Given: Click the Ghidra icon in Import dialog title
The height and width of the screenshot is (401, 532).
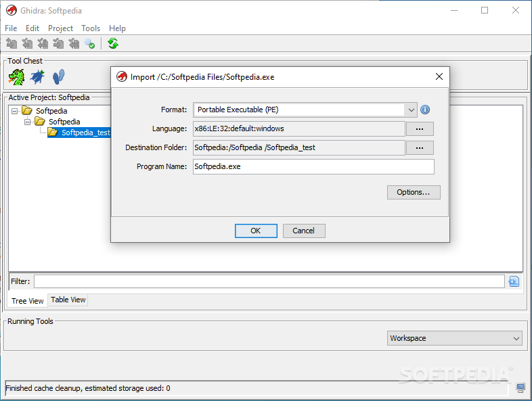Looking at the screenshot, I should (x=121, y=76).
